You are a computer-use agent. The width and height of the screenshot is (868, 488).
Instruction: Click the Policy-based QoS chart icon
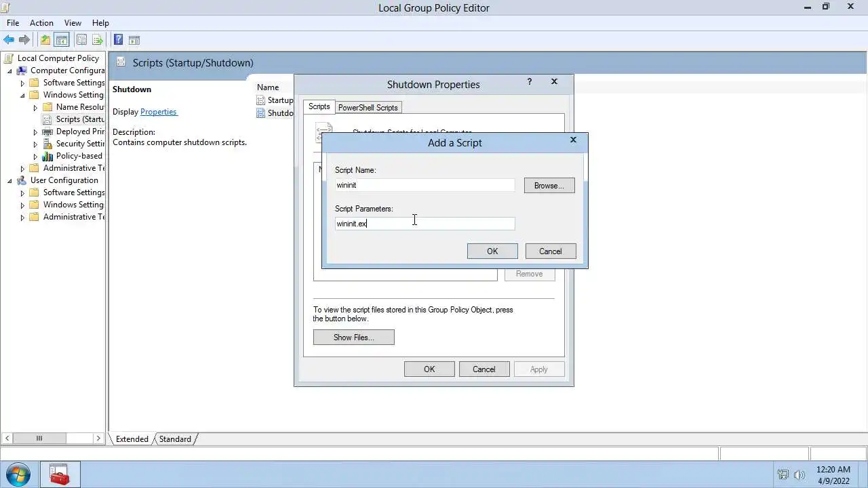(47, 156)
